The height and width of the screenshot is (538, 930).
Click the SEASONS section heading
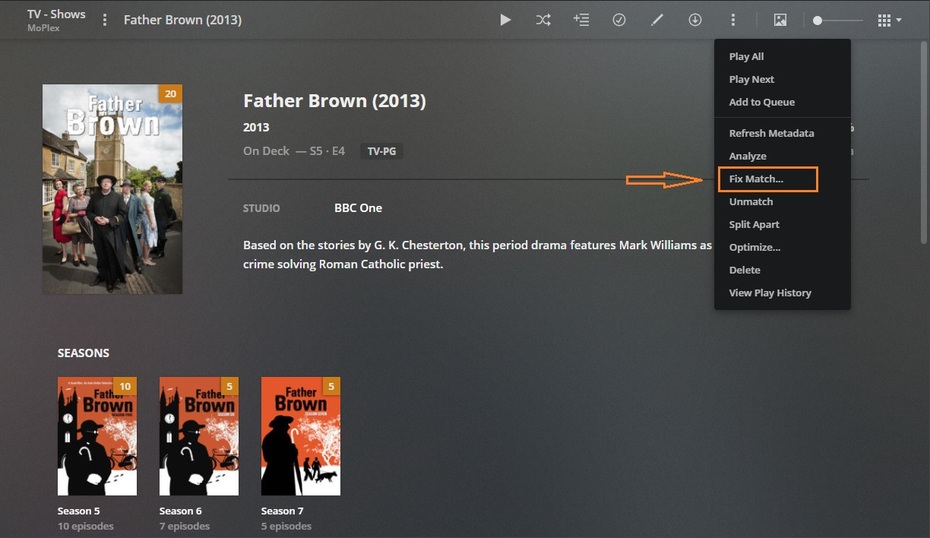(x=83, y=353)
